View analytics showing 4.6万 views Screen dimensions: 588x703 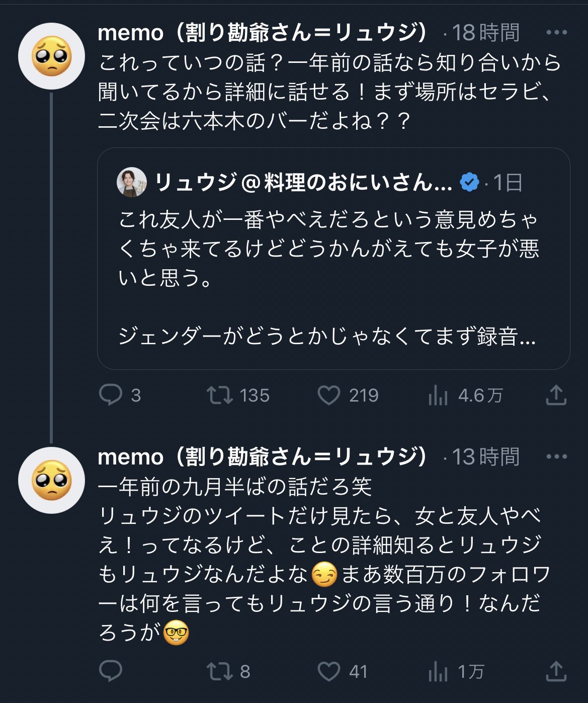coord(438,396)
